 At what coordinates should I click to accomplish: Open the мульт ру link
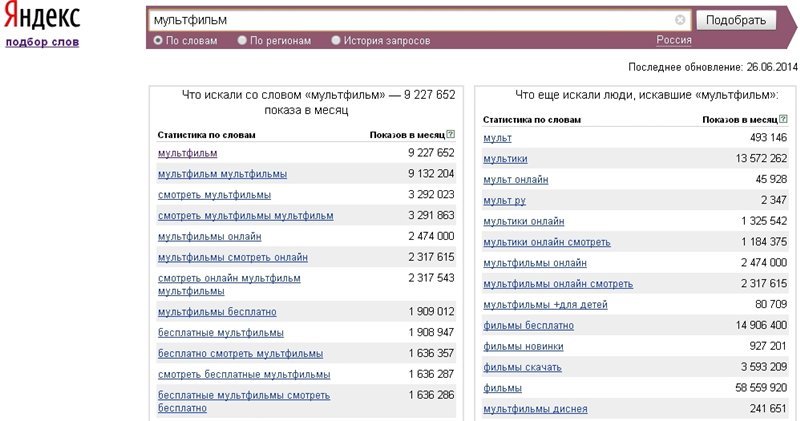504,201
